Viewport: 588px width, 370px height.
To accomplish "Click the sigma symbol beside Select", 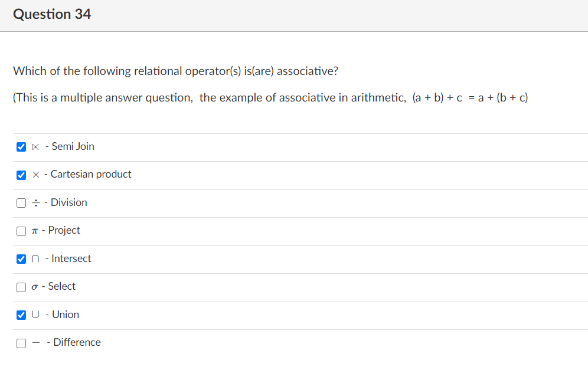I will (36, 287).
